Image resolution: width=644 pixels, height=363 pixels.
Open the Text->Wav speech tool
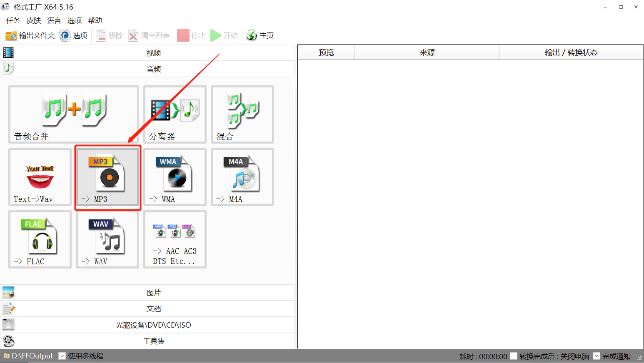[40, 177]
